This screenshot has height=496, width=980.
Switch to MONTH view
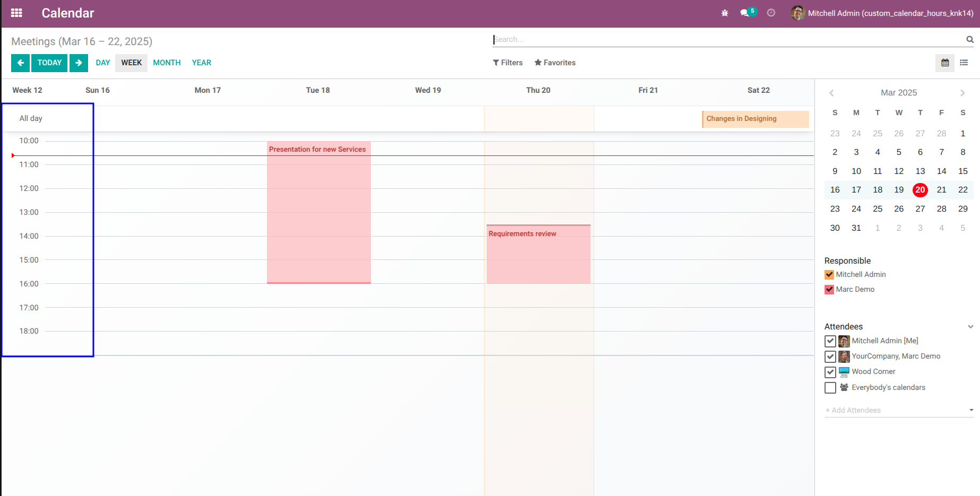coord(167,63)
